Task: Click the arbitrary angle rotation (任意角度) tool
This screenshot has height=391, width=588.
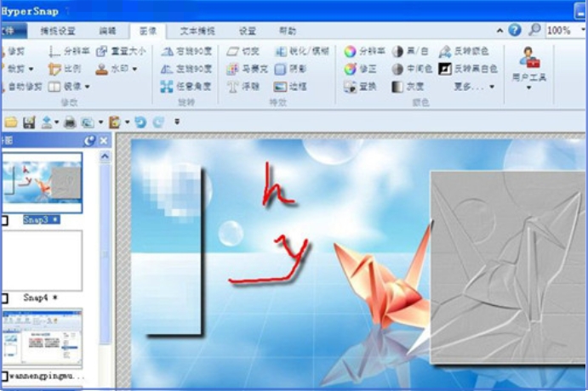Action: pyautogui.click(x=186, y=87)
